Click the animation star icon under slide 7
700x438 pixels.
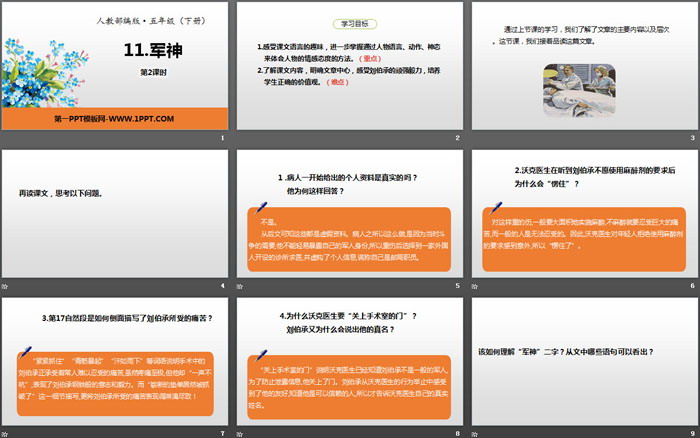[x=4, y=434]
